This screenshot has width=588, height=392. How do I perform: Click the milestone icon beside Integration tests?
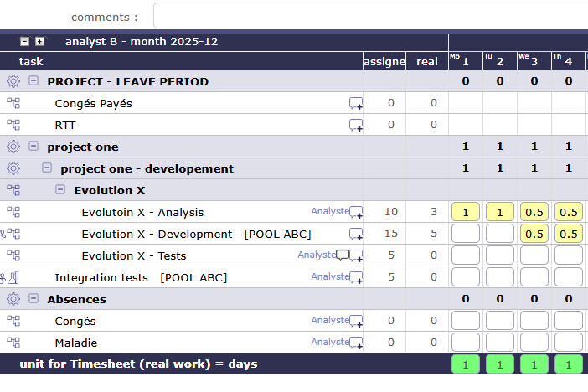pos(15,277)
